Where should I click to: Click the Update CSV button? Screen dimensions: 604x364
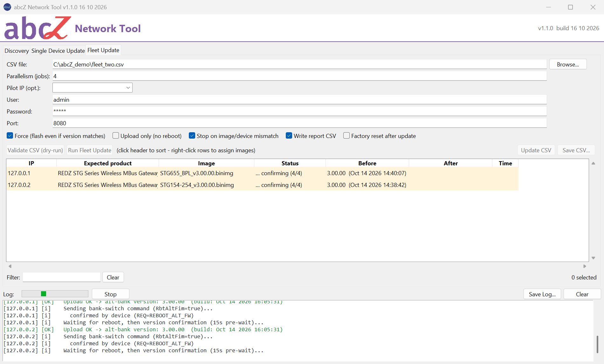click(x=536, y=150)
